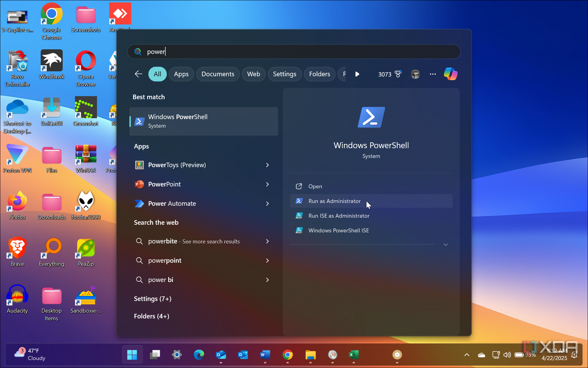The height and width of the screenshot is (368, 588).
Task: Switch to the Web filter tab
Action: pyautogui.click(x=254, y=74)
